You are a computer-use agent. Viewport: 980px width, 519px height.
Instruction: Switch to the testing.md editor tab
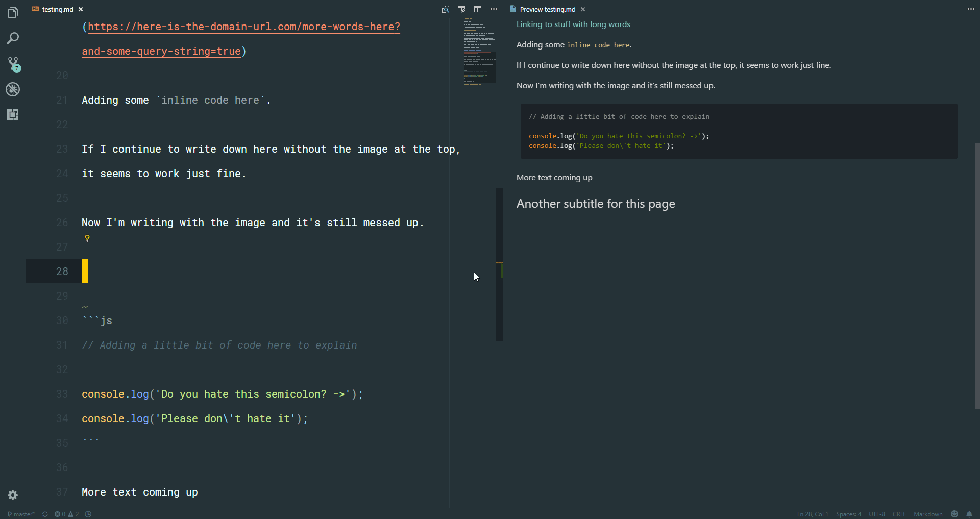57,9
